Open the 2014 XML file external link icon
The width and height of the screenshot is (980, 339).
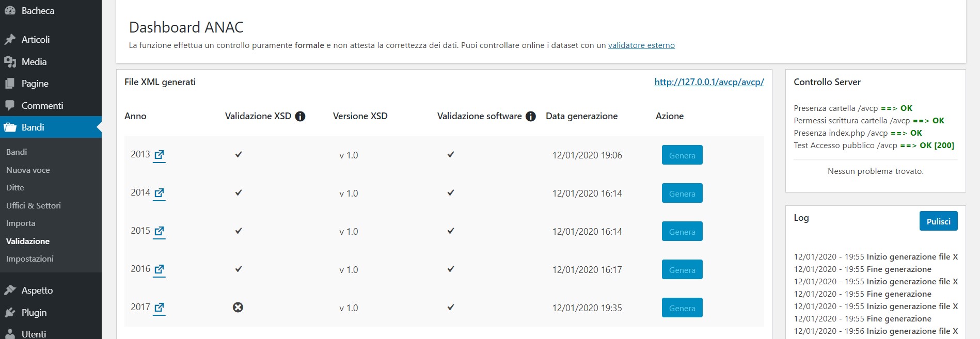tap(159, 193)
